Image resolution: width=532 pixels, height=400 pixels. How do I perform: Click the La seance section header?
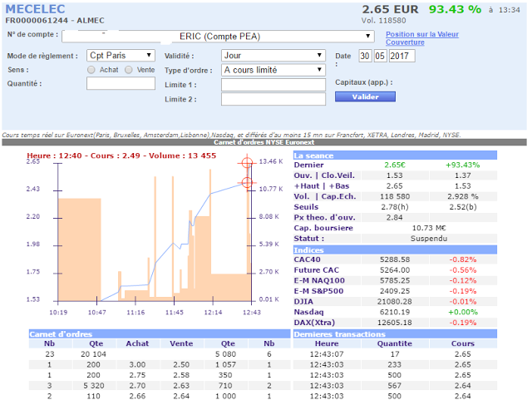[395, 156]
